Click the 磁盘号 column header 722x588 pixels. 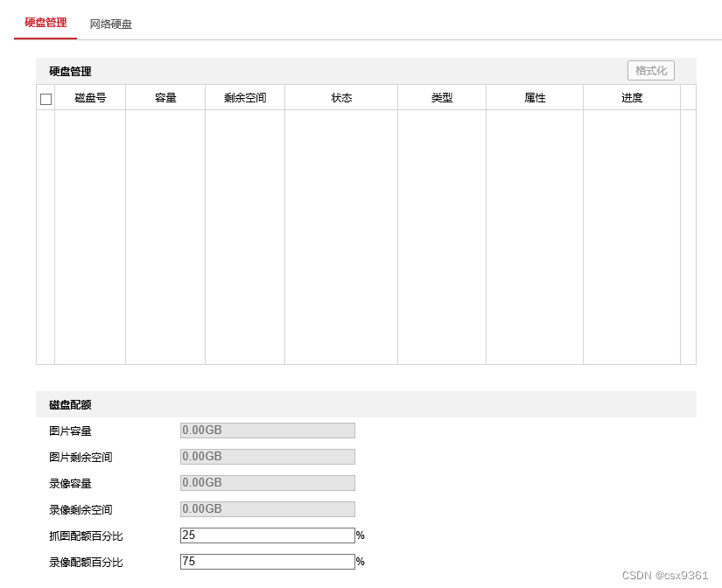[90, 98]
